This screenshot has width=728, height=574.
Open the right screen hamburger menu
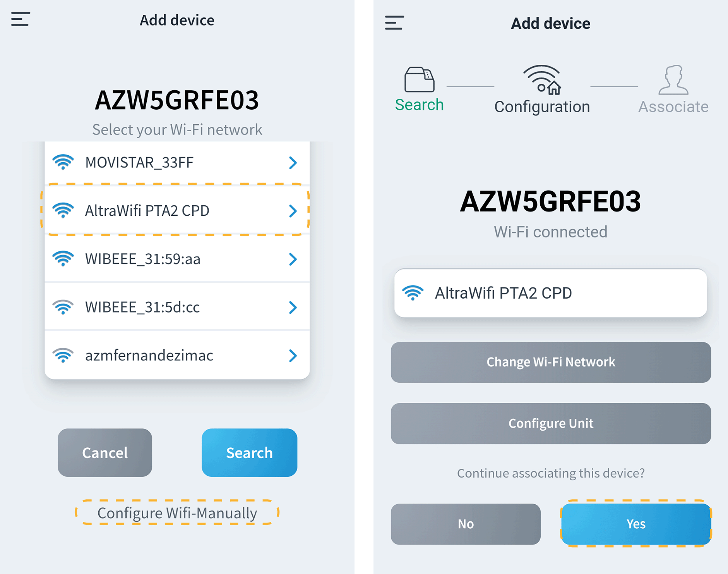394,23
